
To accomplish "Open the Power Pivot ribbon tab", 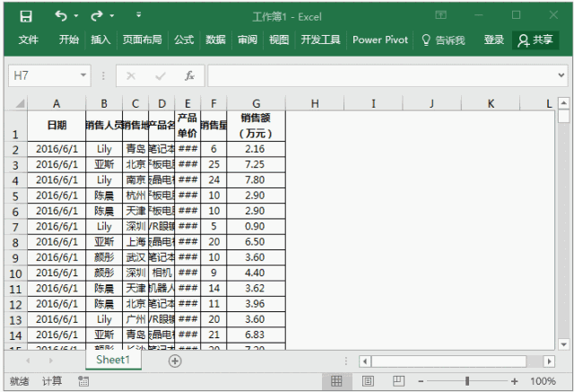I will tap(380, 39).
